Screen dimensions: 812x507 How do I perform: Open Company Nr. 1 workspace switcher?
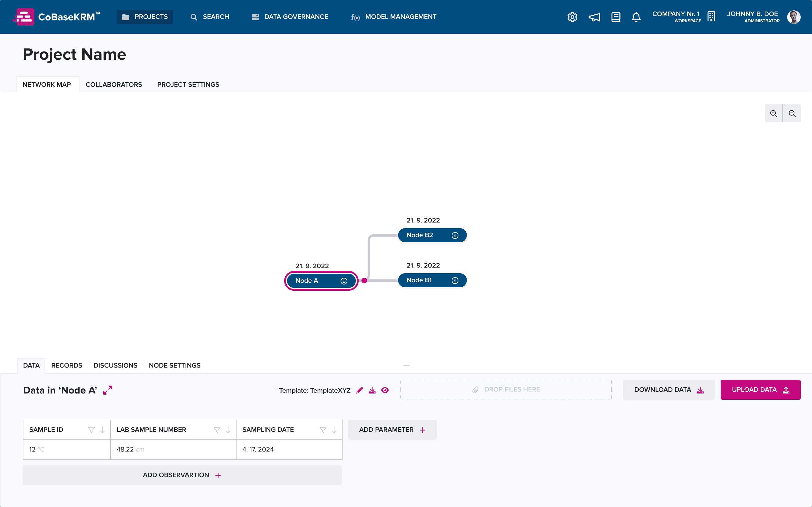click(x=684, y=17)
